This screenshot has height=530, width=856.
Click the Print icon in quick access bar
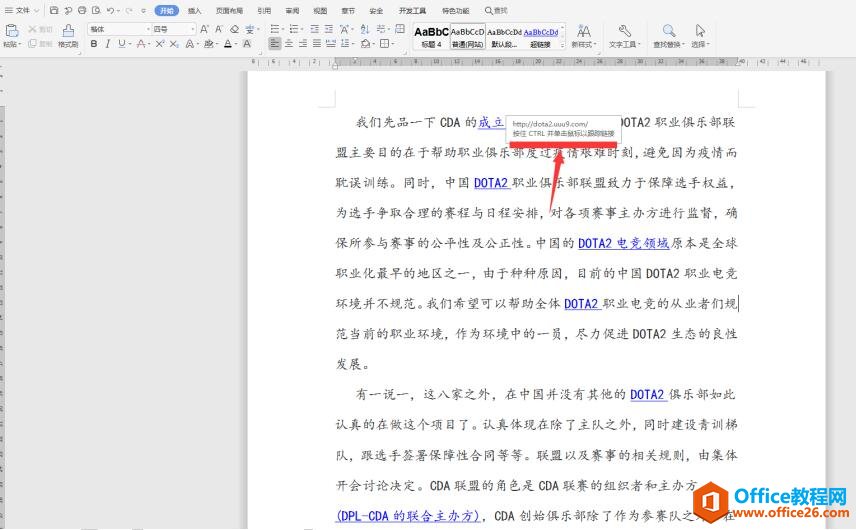82,10
